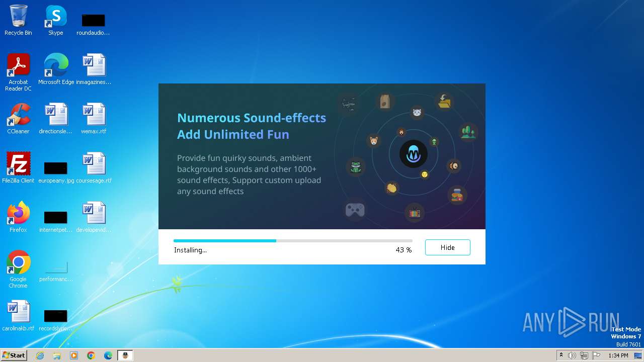
Task: Select internetpet file on desktop
Action: [56, 221]
